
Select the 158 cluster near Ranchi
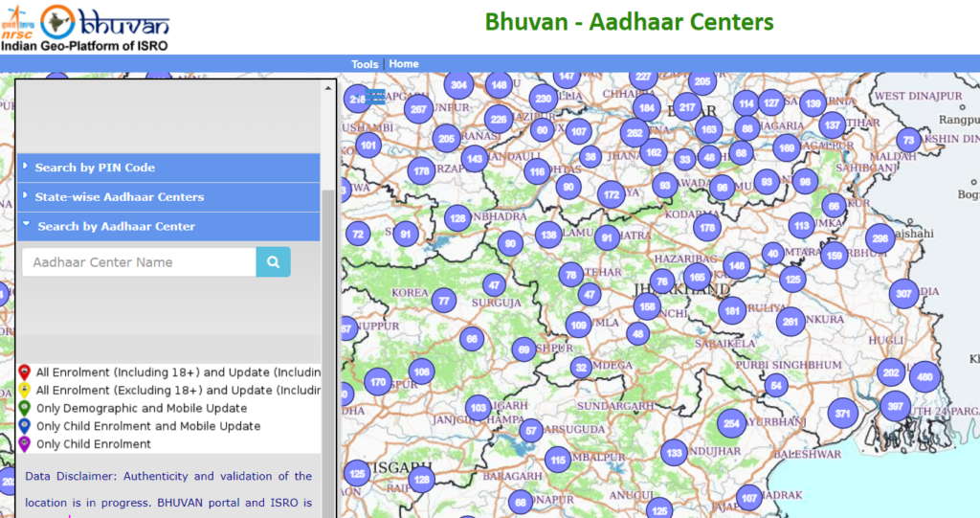pyautogui.click(x=648, y=306)
